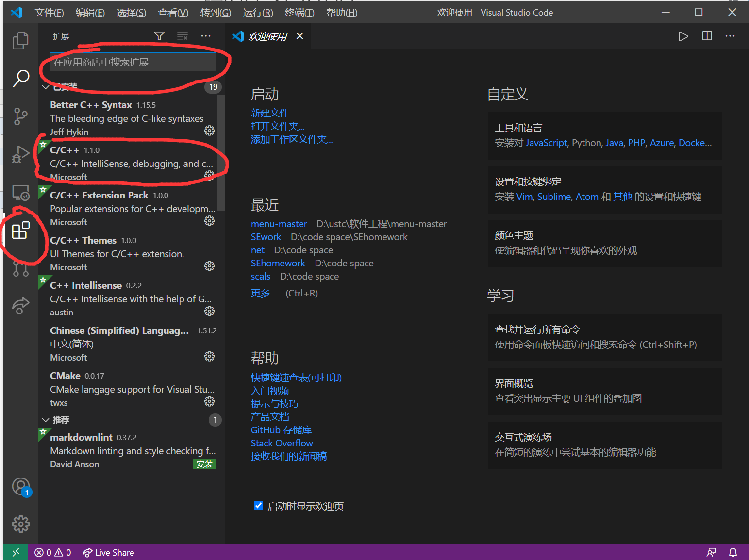The height and width of the screenshot is (560, 749).
Task: Split the editor to the right
Action: coord(707,36)
